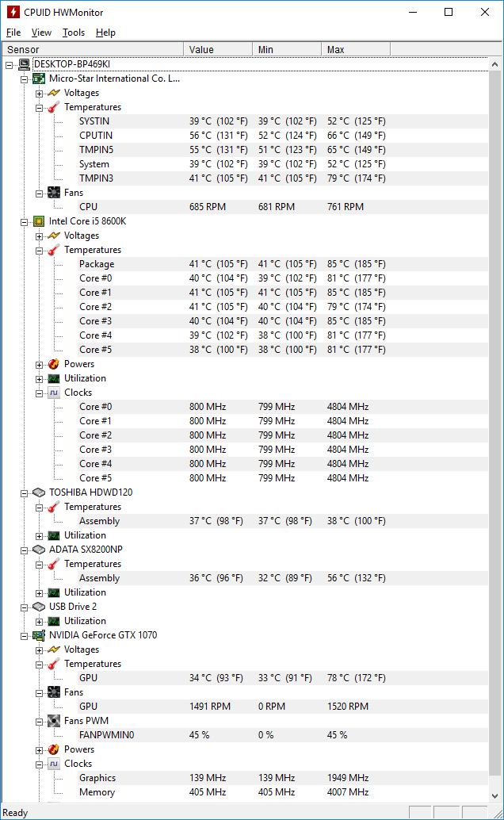This screenshot has height=820, width=504.
Task: Select the Core #5 clock row
Action: [282, 478]
